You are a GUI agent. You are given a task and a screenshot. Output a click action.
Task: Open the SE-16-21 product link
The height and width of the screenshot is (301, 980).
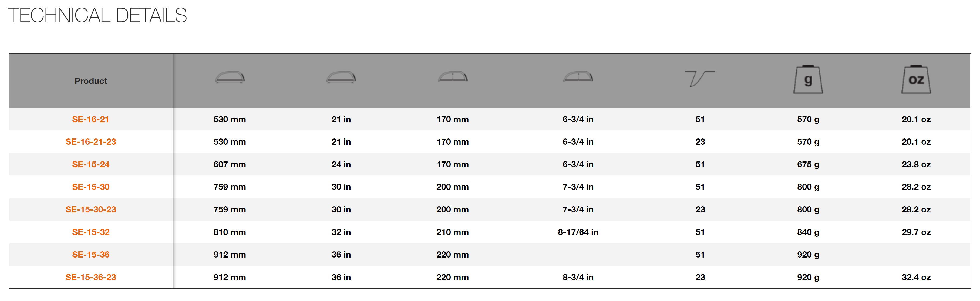pyautogui.click(x=90, y=120)
